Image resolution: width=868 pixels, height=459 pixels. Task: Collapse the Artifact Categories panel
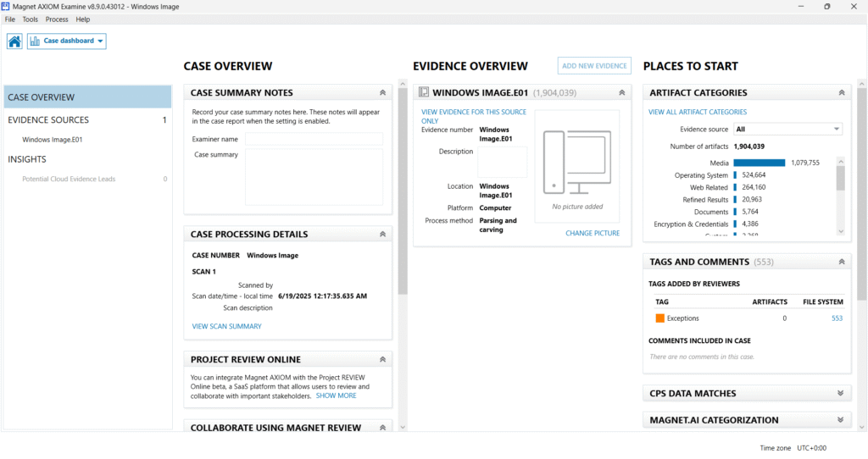(x=842, y=93)
